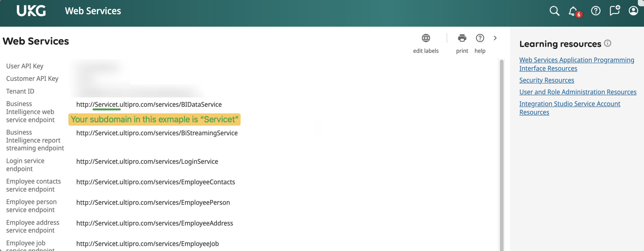Open the search magnifier icon
This screenshot has width=644, height=251.
pos(554,11)
